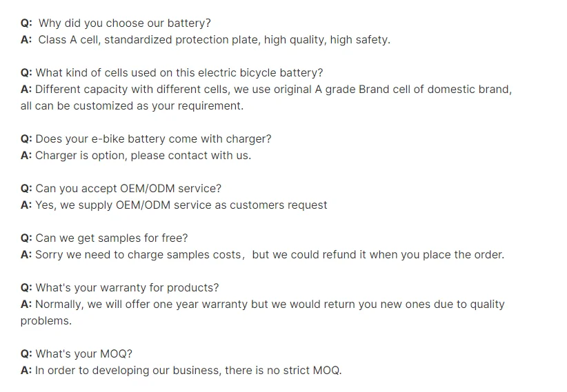Click the bold 'A:' label before 'In order to developing'

pyautogui.click(x=26, y=371)
